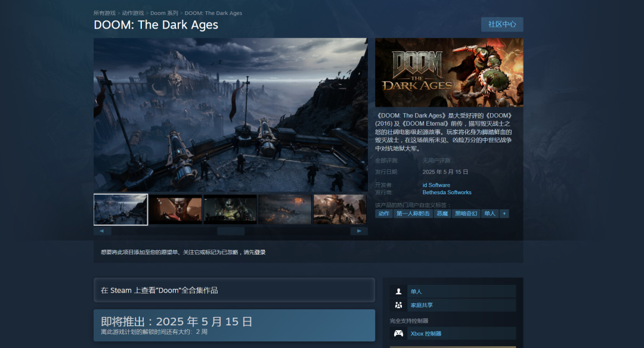Open the main fortress screenshot viewer
This screenshot has height=348, width=644.
click(x=230, y=115)
